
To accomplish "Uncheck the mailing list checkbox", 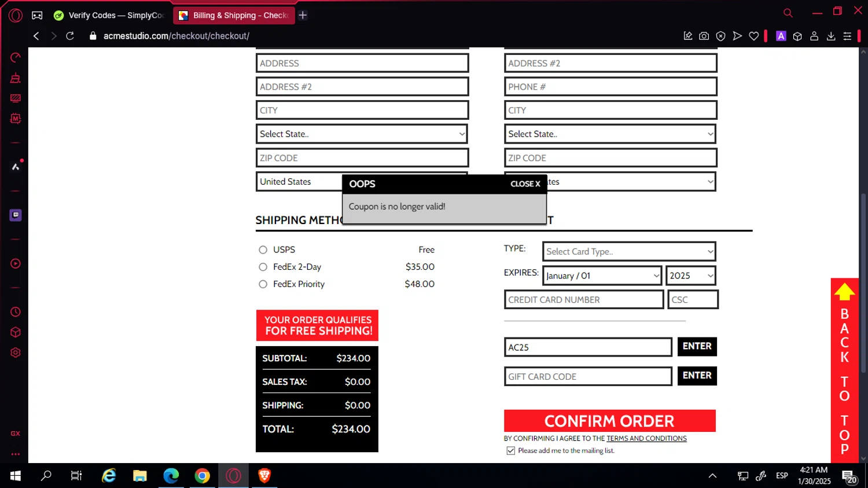I will pos(510,450).
